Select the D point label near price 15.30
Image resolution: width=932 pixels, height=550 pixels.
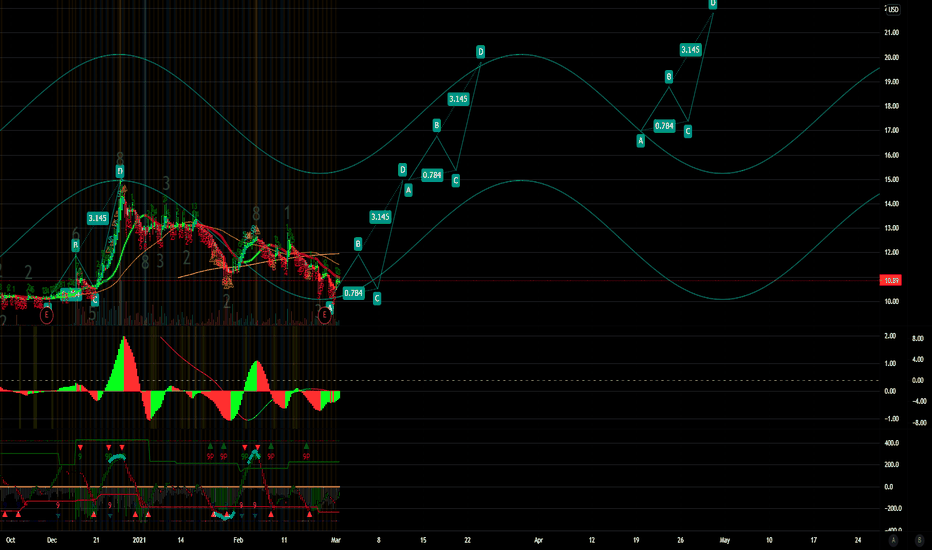(402, 170)
